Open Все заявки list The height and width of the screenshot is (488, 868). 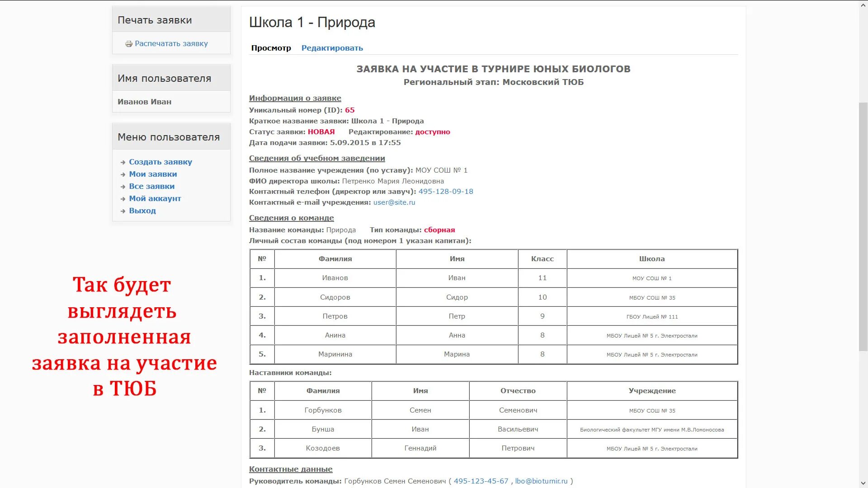151,186
